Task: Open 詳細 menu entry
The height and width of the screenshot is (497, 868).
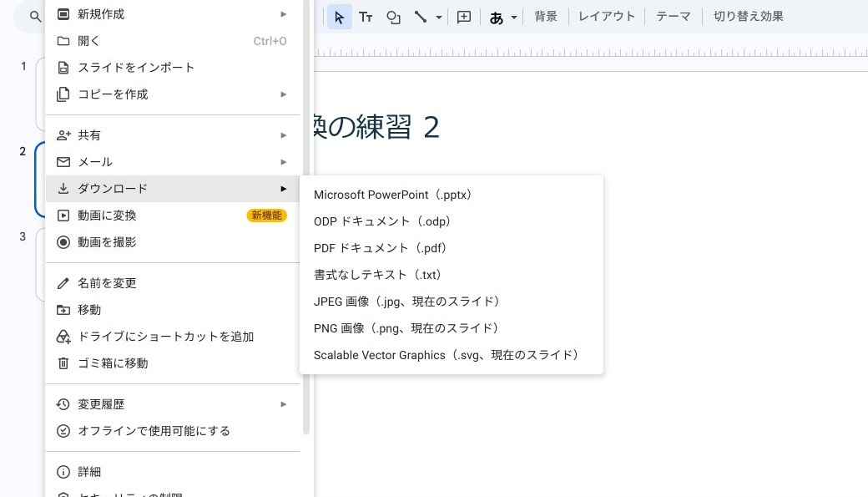Action: pyautogui.click(x=173, y=472)
